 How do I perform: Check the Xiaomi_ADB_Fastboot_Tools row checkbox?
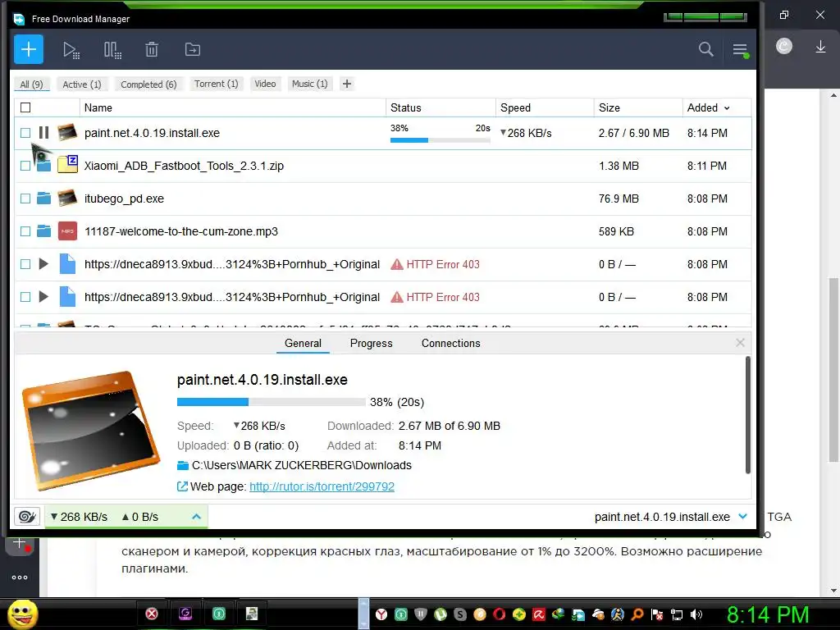[x=25, y=166]
